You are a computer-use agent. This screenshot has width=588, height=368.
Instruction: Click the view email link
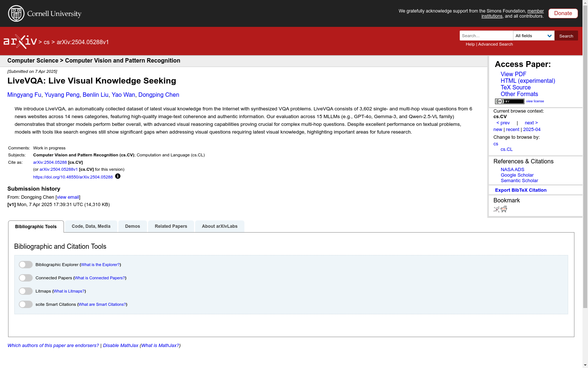click(68, 197)
